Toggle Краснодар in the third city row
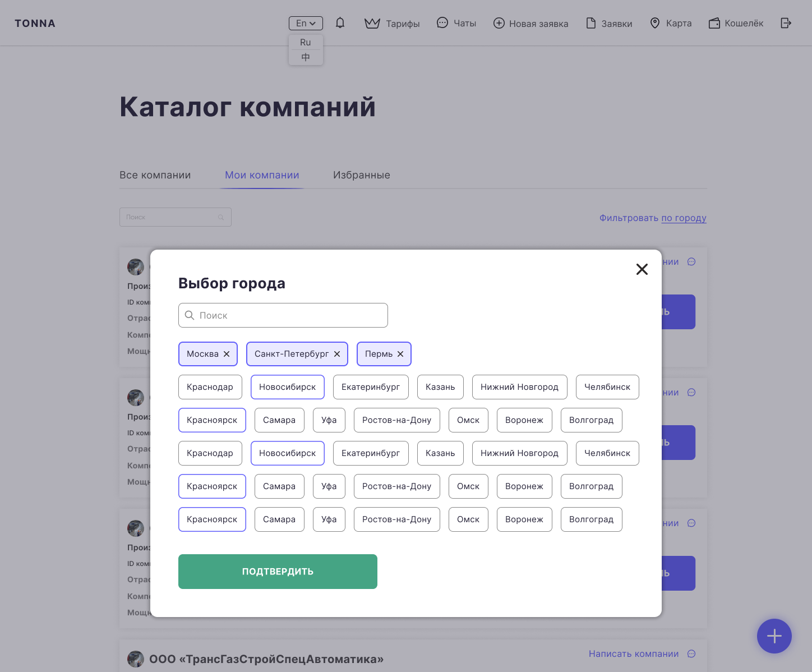The height and width of the screenshot is (672, 812). (210, 453)
